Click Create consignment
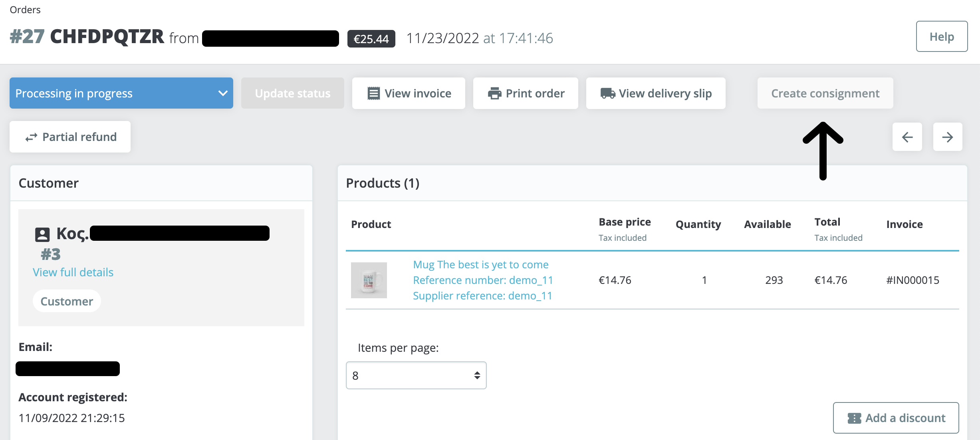Screen dimensions: 980x440 click(x=825, y=93)
